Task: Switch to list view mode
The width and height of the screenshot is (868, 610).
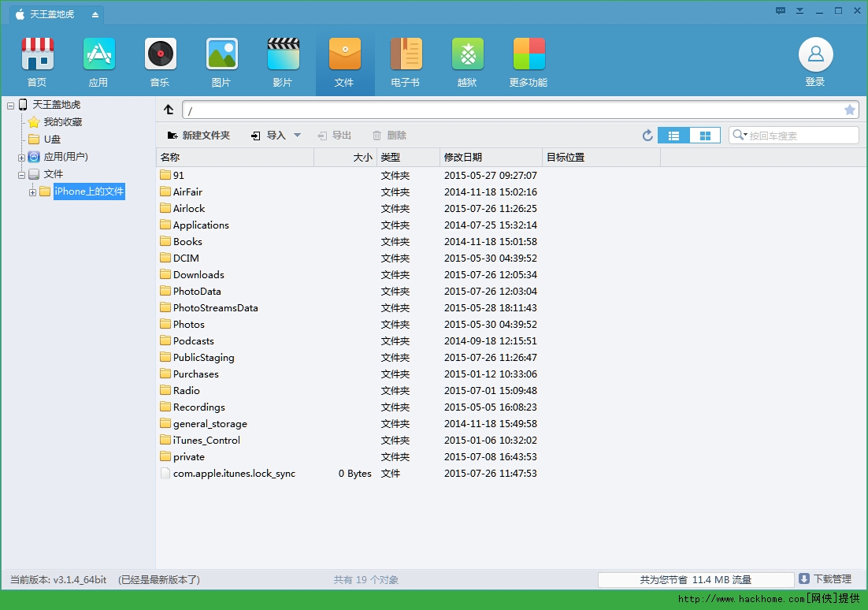Action: point(673,136)
